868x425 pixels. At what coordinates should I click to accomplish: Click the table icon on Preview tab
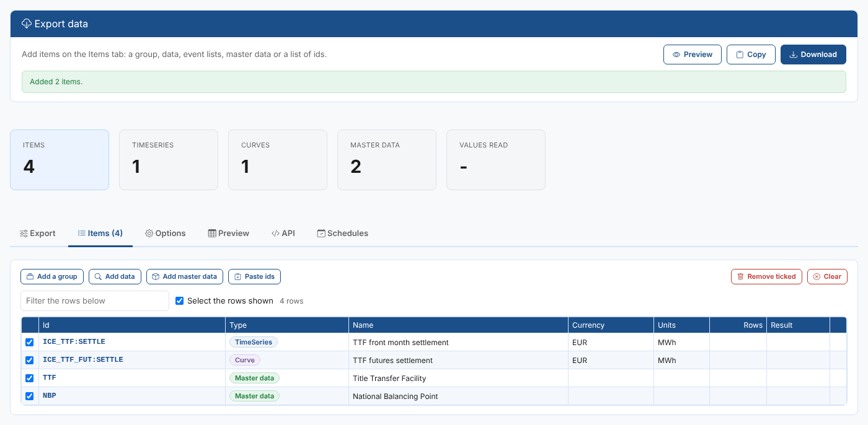pos(212,234)
